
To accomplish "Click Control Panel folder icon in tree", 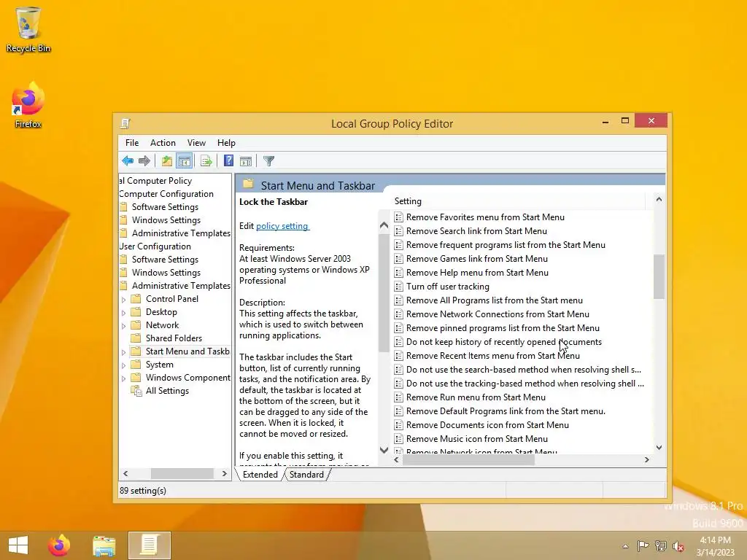I will (x=136, y=298).
